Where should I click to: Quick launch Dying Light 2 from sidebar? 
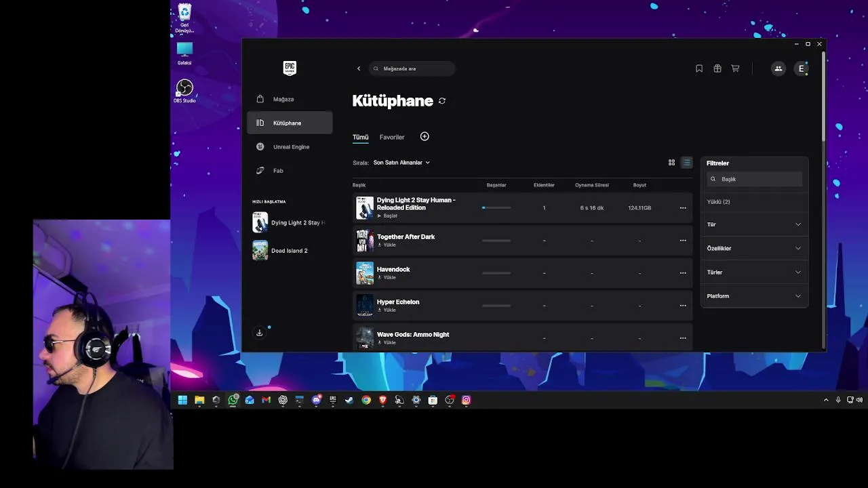[x=290, y=222]
